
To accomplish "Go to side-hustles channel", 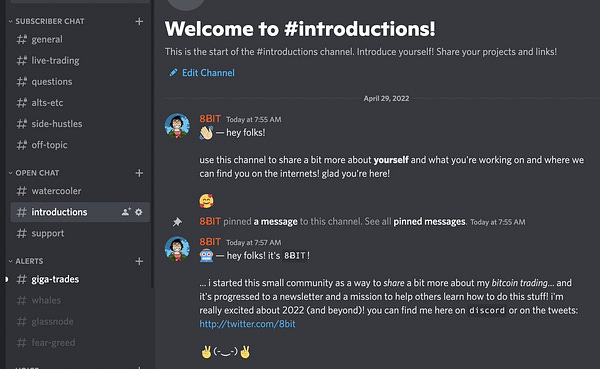I will pos(80,124).
